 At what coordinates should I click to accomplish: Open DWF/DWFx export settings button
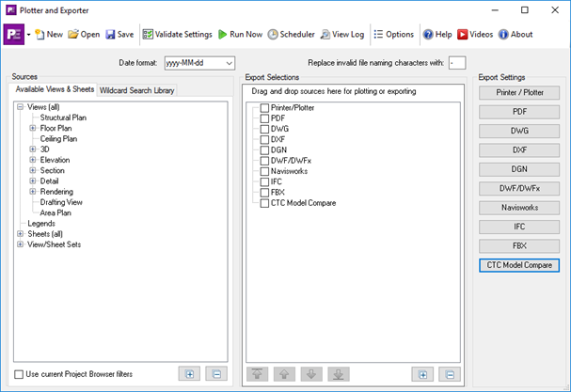tap(519, 188)
